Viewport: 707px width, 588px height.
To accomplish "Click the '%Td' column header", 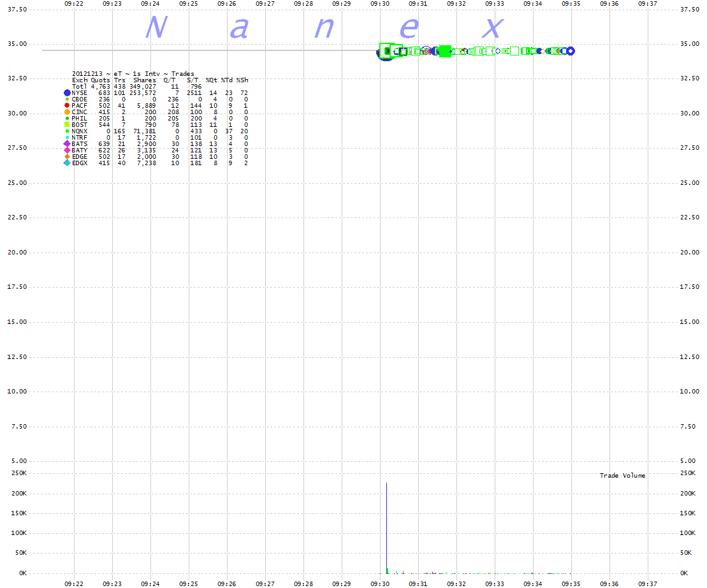I will [227, 80].
